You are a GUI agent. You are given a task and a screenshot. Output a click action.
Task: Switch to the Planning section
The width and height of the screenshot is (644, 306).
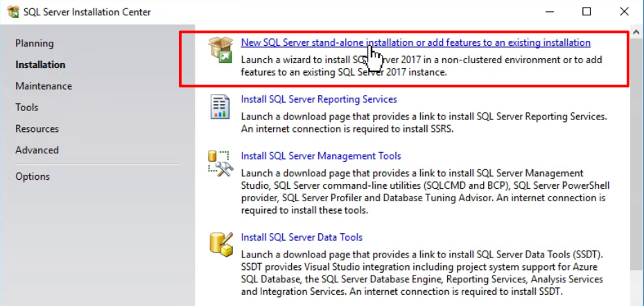(x=35, y=43)
